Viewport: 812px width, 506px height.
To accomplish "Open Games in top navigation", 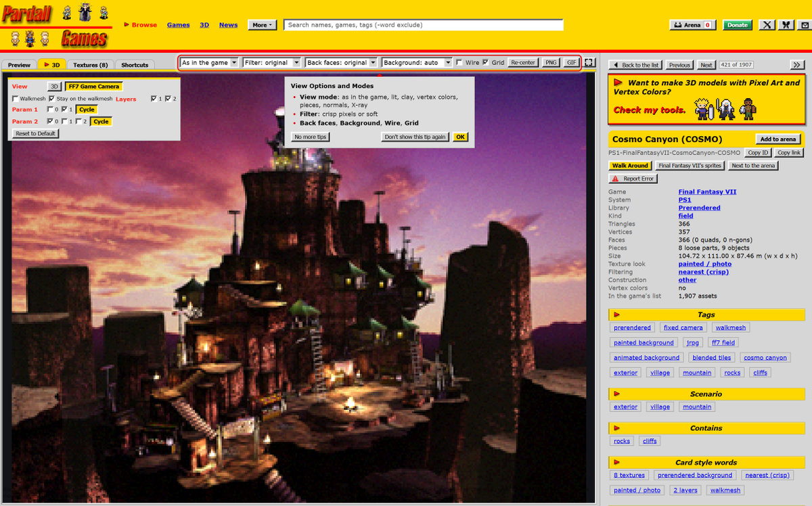I will pyautogui.click(x=178, y=25).
